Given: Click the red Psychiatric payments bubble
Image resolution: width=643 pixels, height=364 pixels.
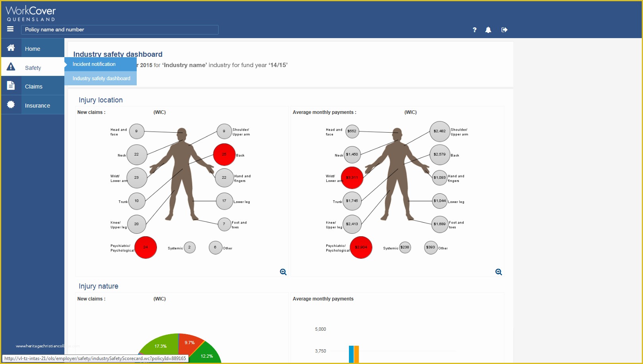Looking at the screenshot, I should [x=361, y=247].
